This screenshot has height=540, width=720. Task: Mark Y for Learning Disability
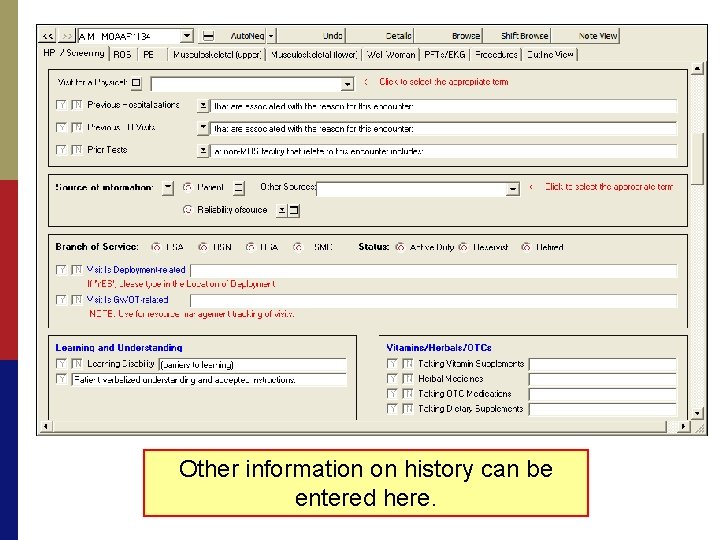point(61,364)
